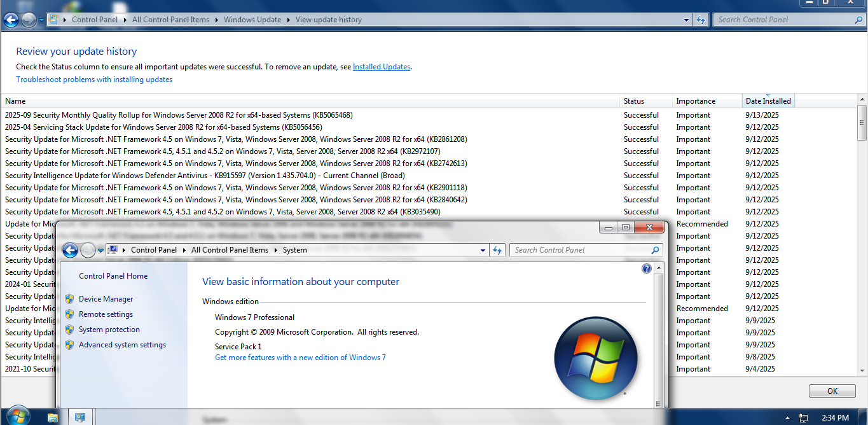
Task: Open All Control Panel Items breadcrumb in update window
Action: click(170, 20)
